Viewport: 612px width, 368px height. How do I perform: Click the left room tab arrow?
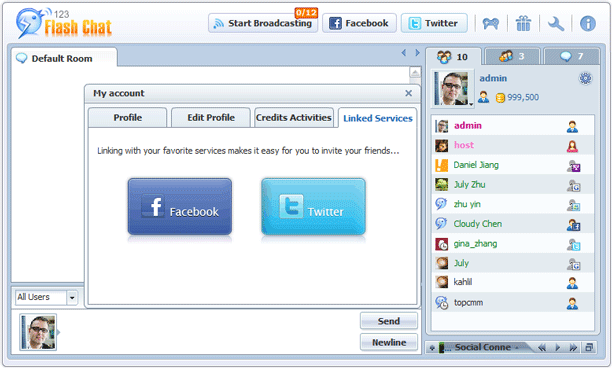point(404,53)
